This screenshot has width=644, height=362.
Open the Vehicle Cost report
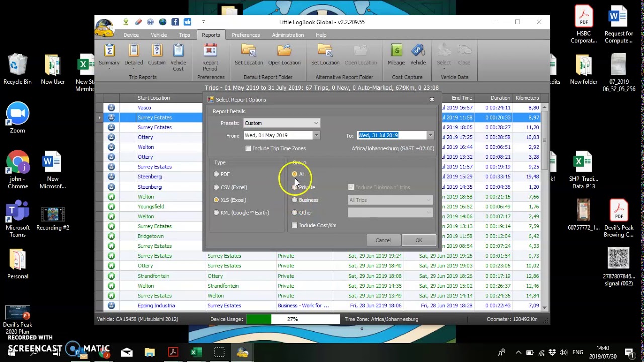(178, 58)
